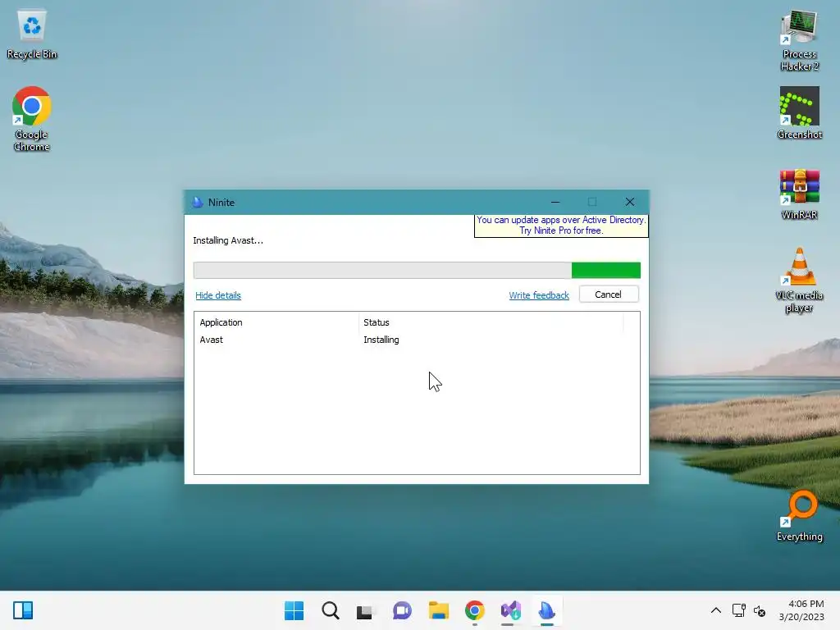
Task: Select the WinRAR desktop shortcut
Action: [799, 194]
